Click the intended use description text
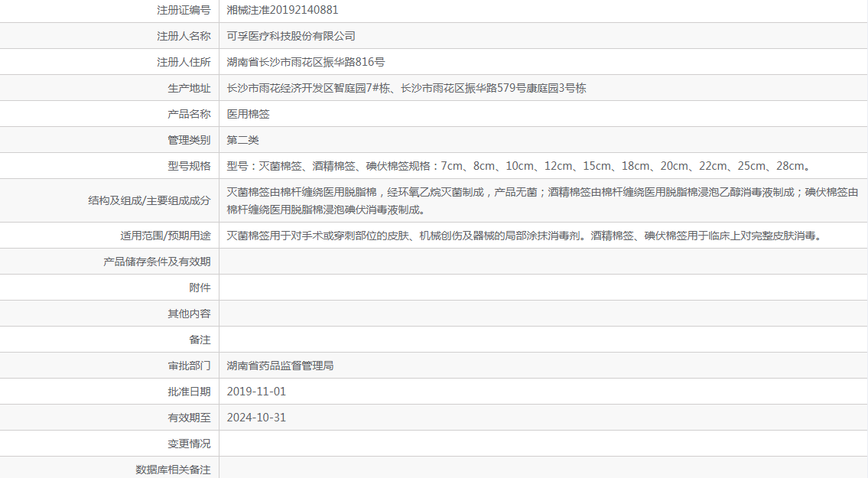This screenshot has width=868, height=478. click(524, 236)
